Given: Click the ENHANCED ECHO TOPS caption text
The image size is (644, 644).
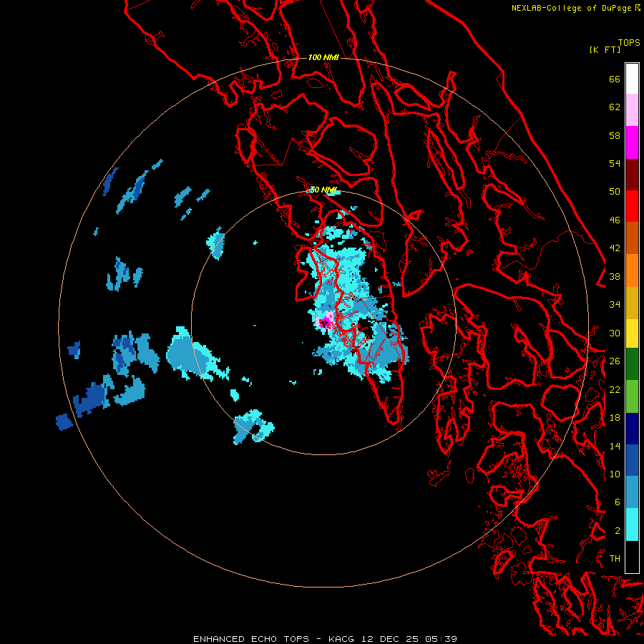Looking at the screenshot, I should (251, 639).
